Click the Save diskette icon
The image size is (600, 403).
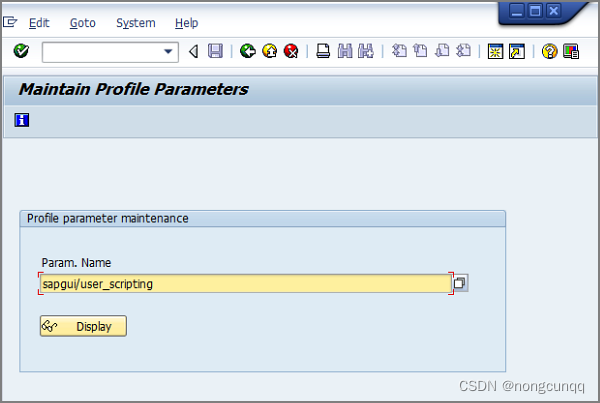coord(215,51)
